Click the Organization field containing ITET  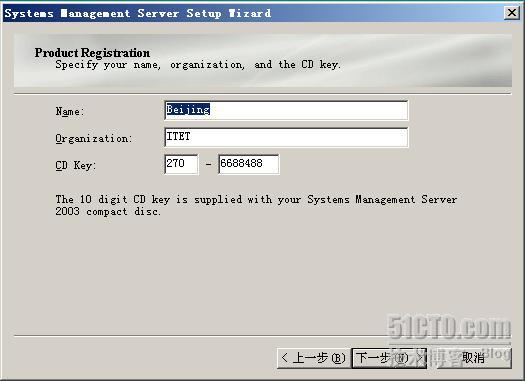[x=286, y=137]
